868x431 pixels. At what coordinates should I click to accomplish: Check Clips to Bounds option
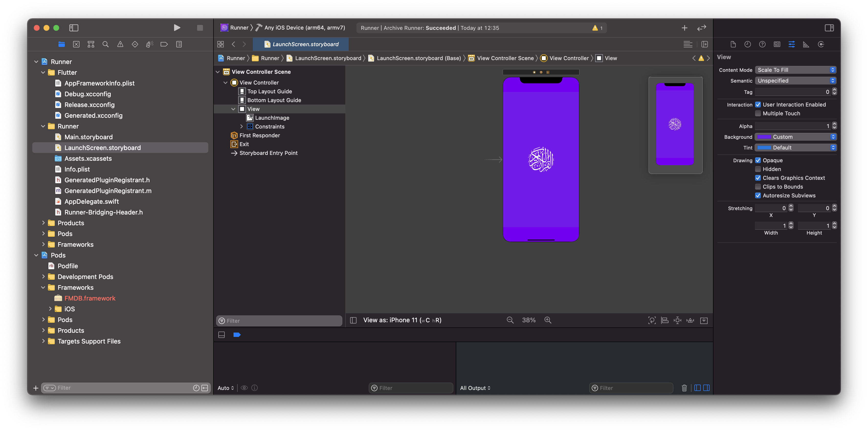point(758,186)
